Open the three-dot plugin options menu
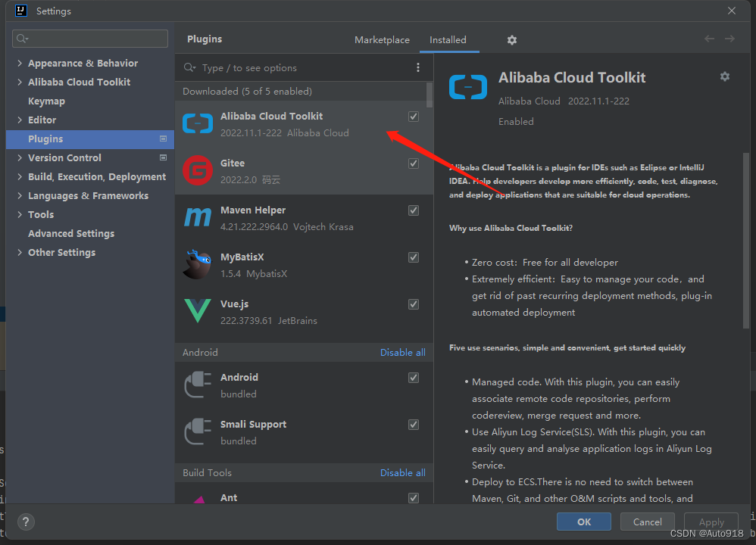This screenshot has height=545, width=756. point(417,67)
